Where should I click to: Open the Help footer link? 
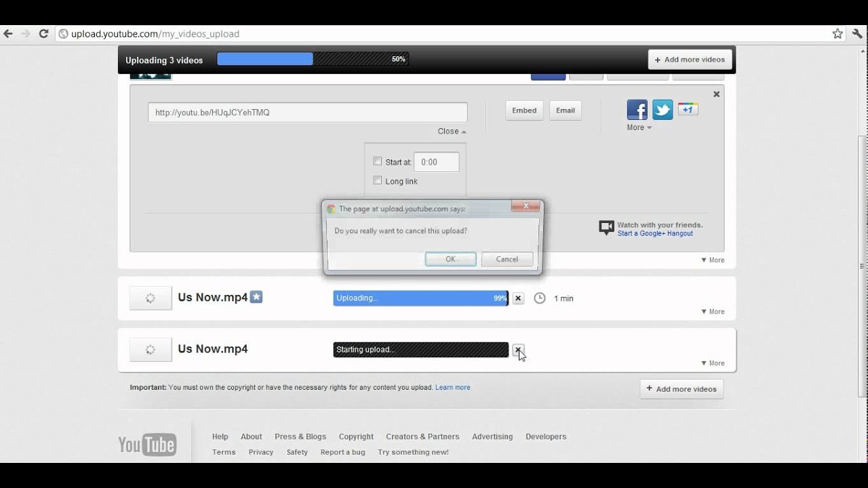coord(220,436)
